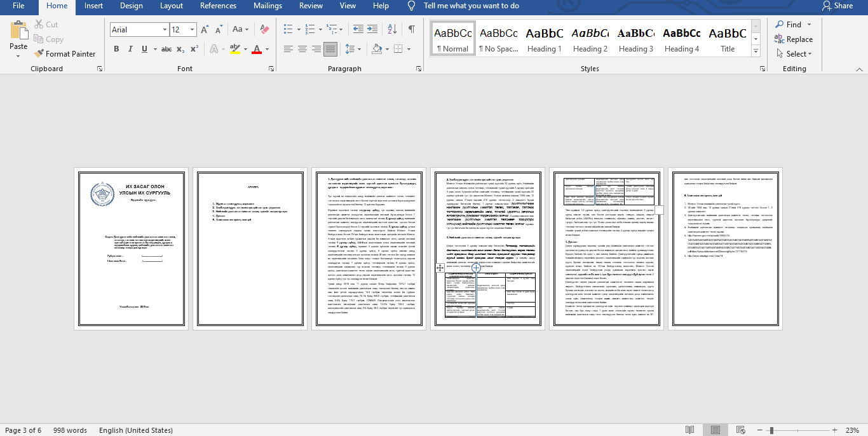
Task: Show paragraph marks with pilcrow icon
Action: [412, 29]
